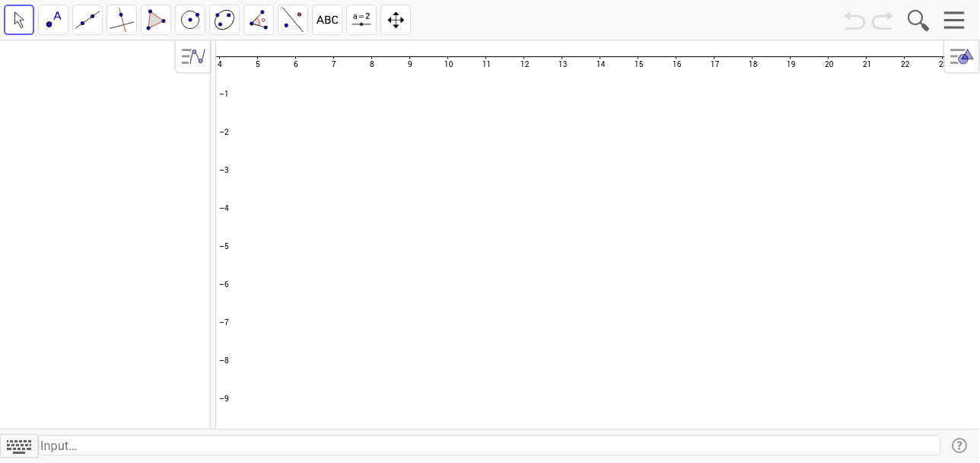Open the search magnifier
The image size is (980, 463).
coord(918,21)
